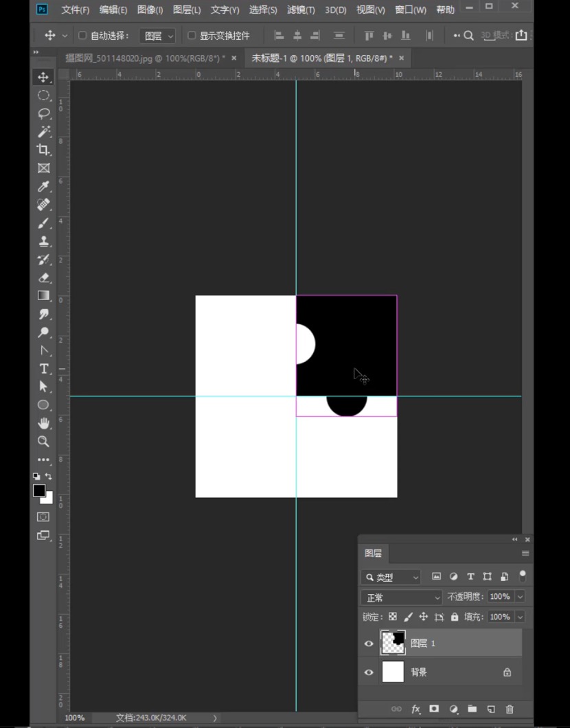Choose the Crop tool
The image size is (570, 728).
[44, 150]
